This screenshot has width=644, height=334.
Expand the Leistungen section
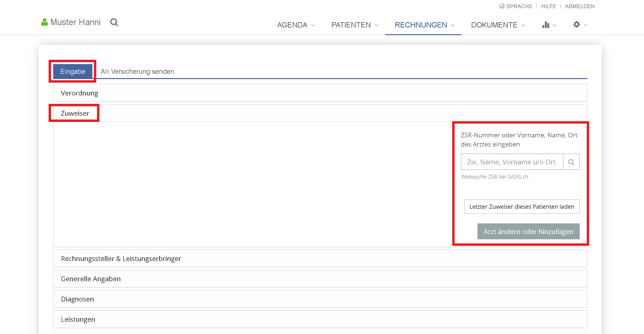tap(320, 319)
